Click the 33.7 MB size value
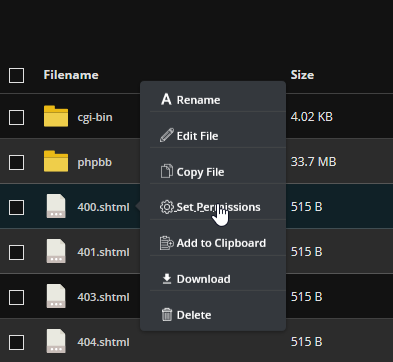393x362 pixels. coord(313,162)
